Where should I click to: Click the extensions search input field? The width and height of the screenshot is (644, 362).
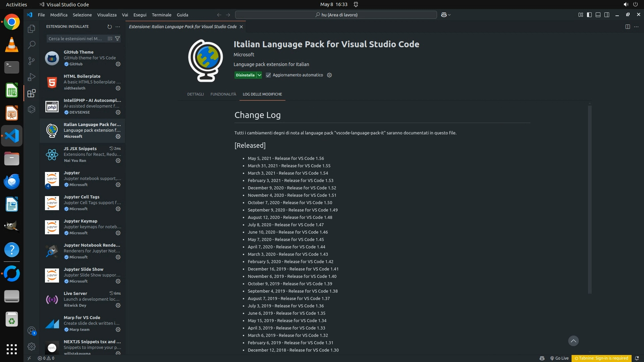pos(75,39)
